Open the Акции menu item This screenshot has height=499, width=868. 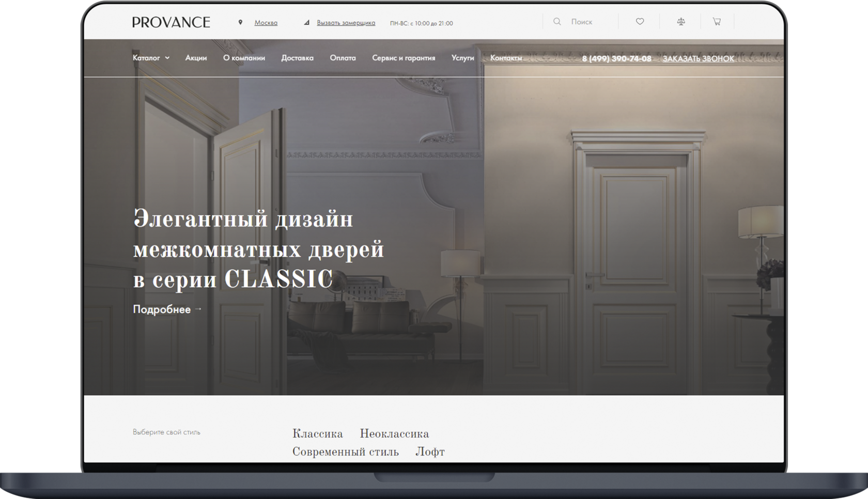pyautogui.click(x=196, y=58)
